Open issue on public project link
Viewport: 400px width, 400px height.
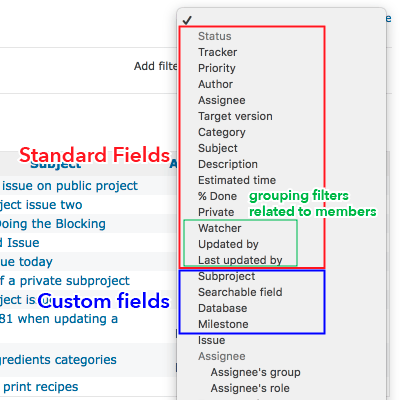click(x=70, y=186)
